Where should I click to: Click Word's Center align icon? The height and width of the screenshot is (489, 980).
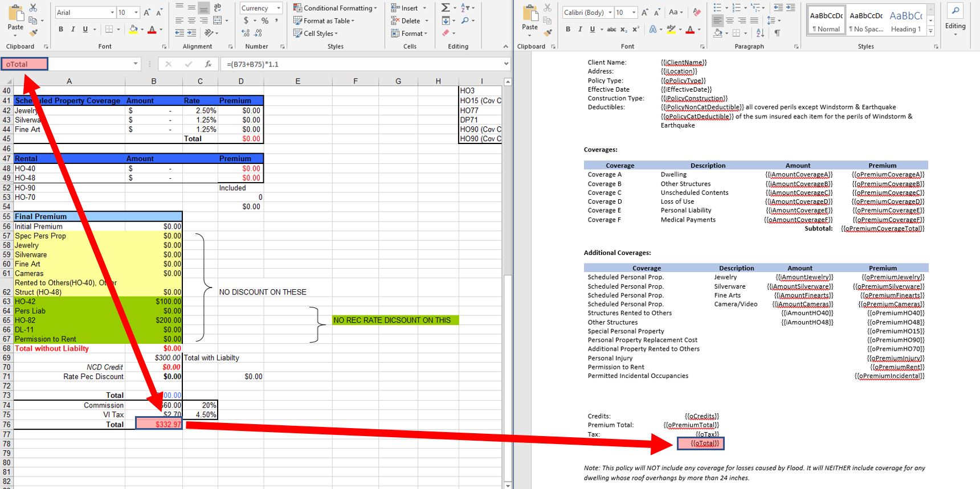click(730, 20)
